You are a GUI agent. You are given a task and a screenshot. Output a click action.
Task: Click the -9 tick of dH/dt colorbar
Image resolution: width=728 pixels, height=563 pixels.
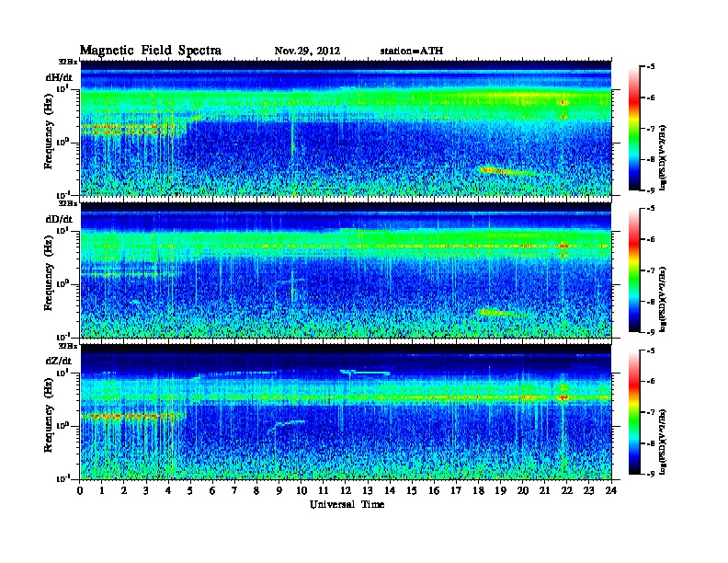651,190
